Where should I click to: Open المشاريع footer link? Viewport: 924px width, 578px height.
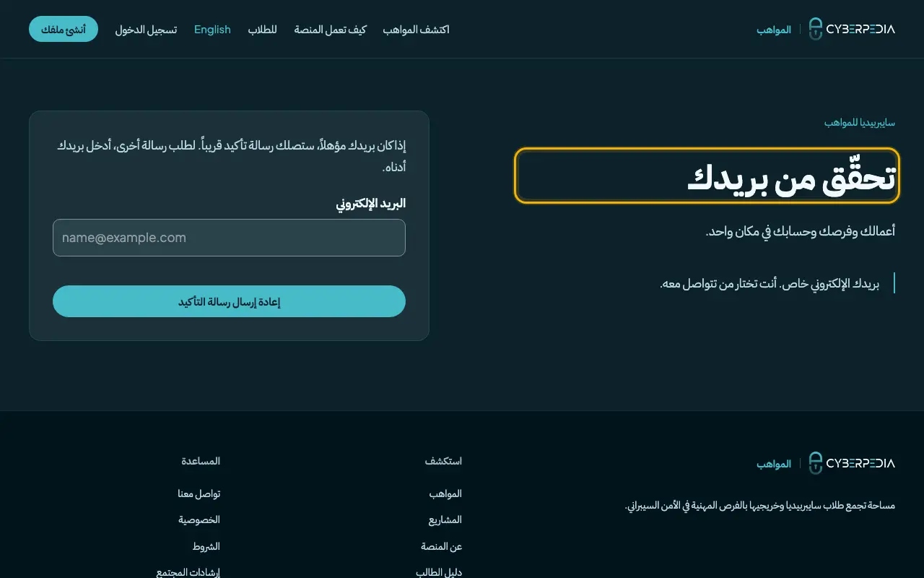pos(445,519)
